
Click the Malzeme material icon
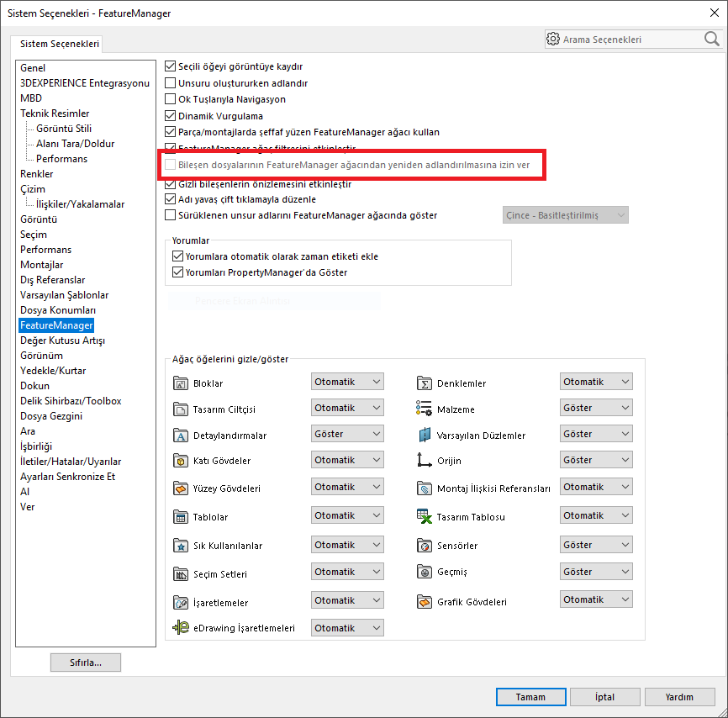coord(424,409)
